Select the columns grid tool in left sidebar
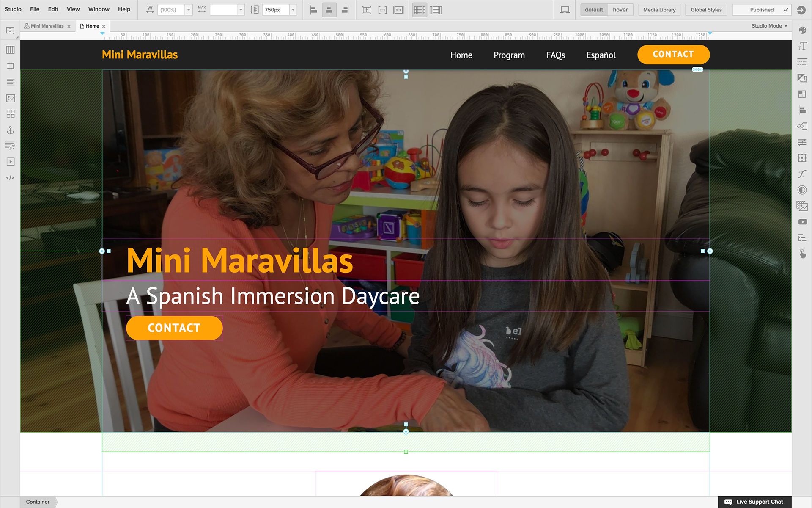 pyautogui.click(x=11, y=50)
